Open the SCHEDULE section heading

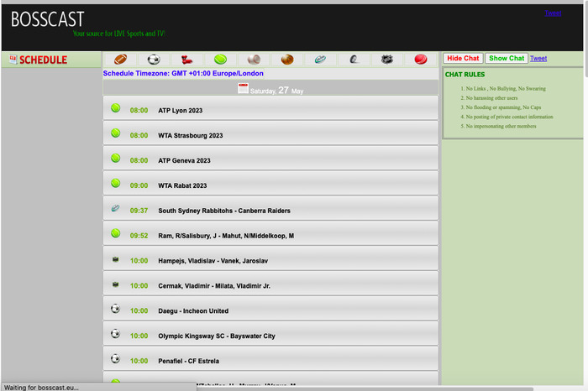pos(43,60)
